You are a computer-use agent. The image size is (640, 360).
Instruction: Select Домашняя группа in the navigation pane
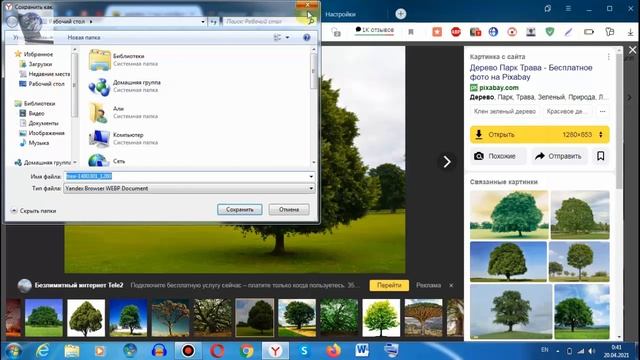[43, 162]
